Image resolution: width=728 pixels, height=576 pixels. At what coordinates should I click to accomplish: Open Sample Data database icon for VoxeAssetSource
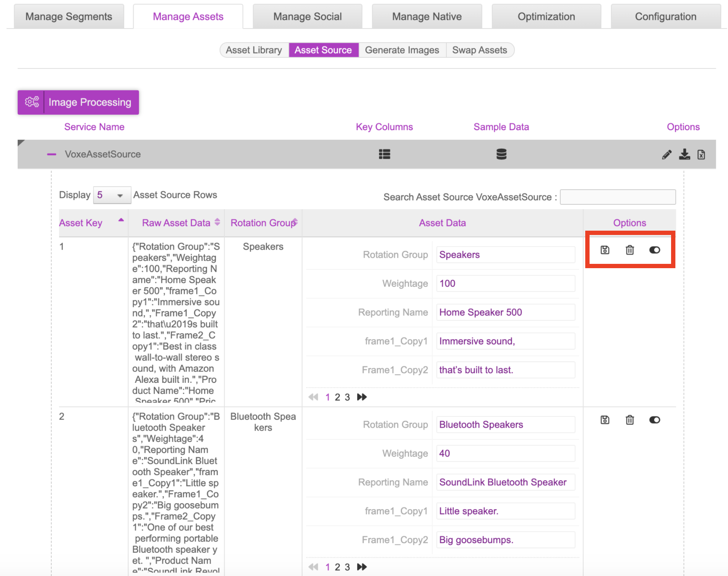point(501,154)
